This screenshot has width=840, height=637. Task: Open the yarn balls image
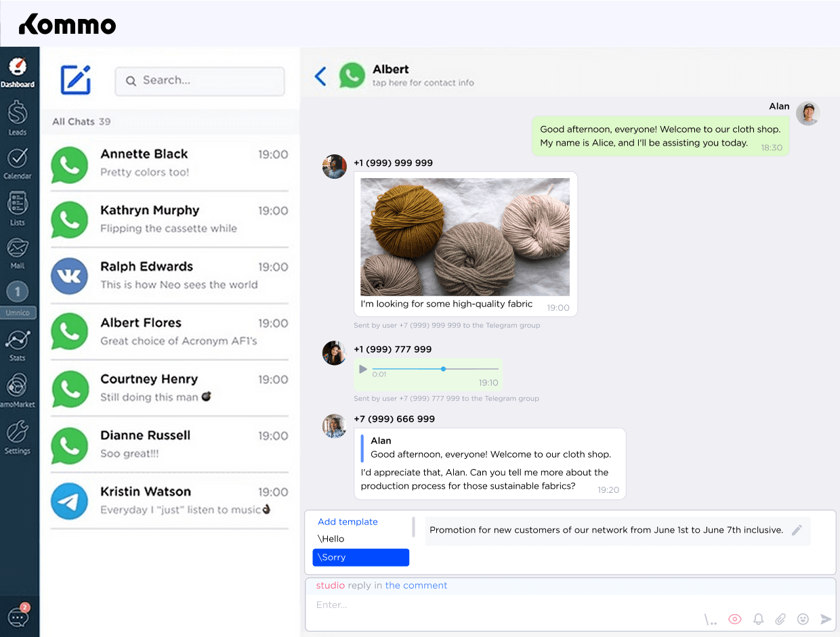coord(465,237)
